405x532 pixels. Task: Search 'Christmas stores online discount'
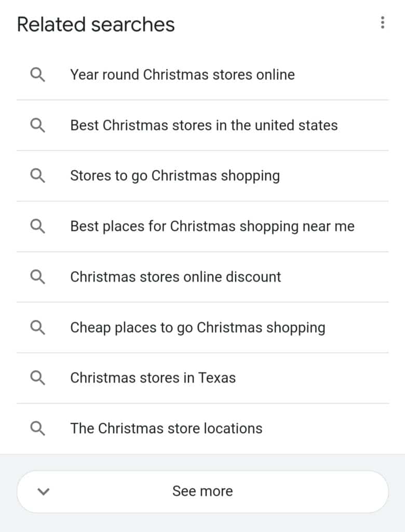(x=176, y=276)
